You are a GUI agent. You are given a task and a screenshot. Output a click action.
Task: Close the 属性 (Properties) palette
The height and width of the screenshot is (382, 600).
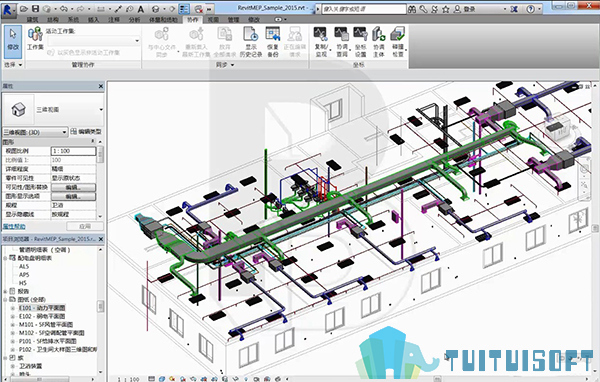(101, 87)
